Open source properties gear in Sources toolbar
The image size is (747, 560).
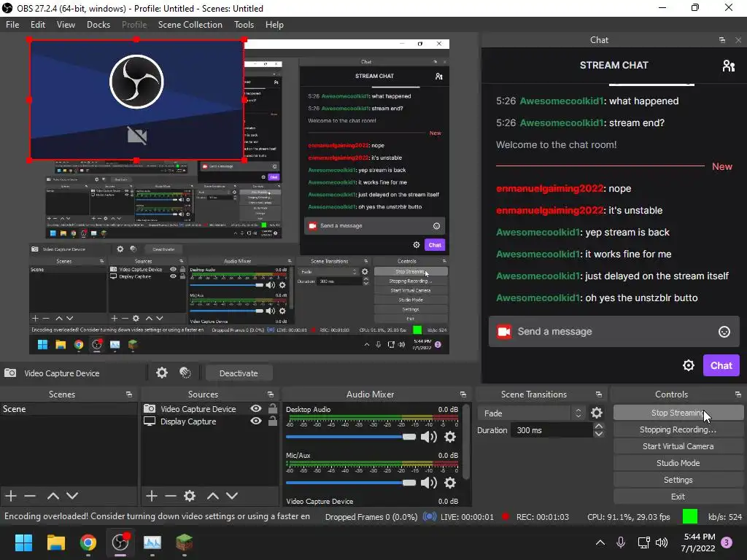point(190,496)
